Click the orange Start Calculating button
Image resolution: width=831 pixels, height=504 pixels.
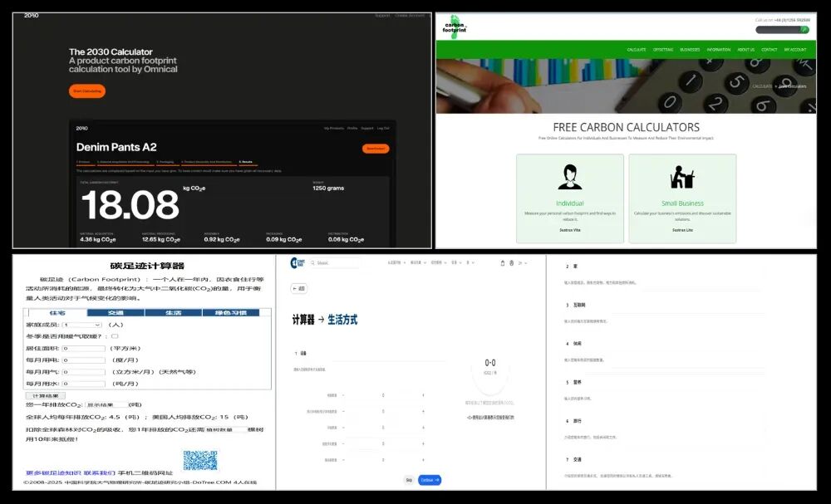(x=87, y=91)
